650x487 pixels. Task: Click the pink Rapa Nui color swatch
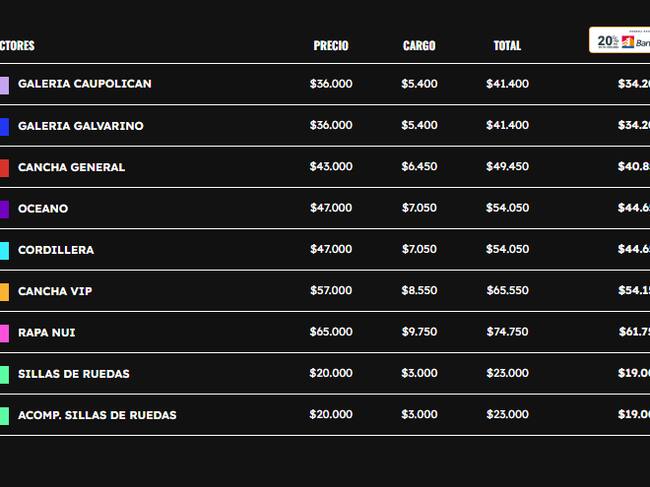point(4,333)
